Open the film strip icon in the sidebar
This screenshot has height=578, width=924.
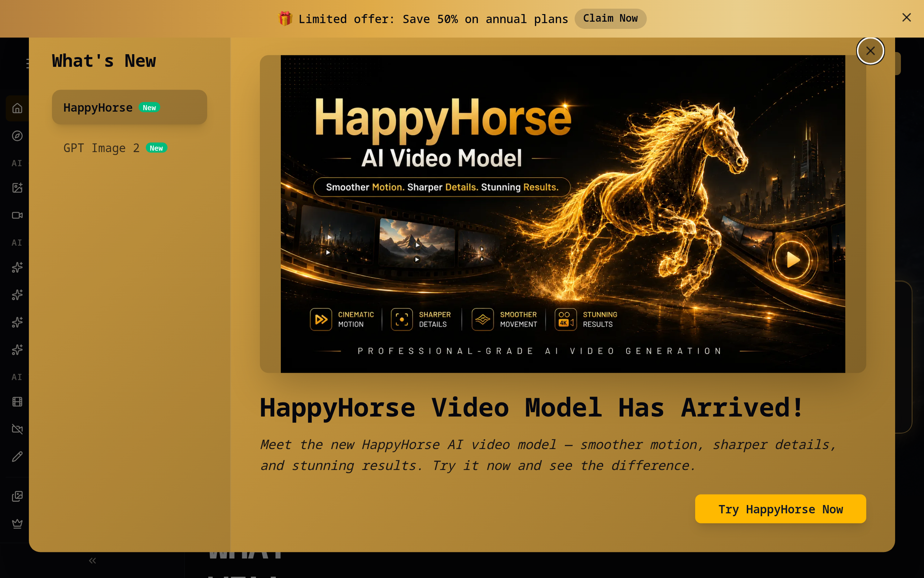17,402
